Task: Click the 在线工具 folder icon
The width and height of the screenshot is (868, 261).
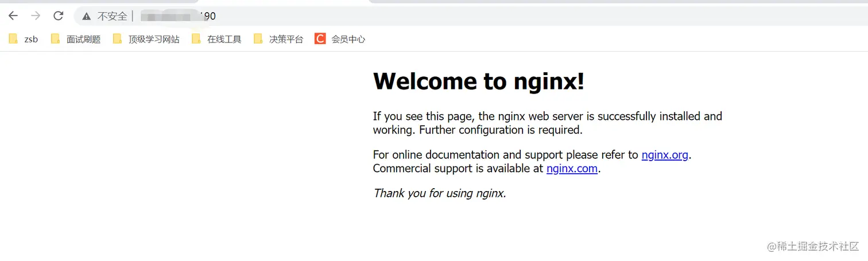Action: (196, 39)
